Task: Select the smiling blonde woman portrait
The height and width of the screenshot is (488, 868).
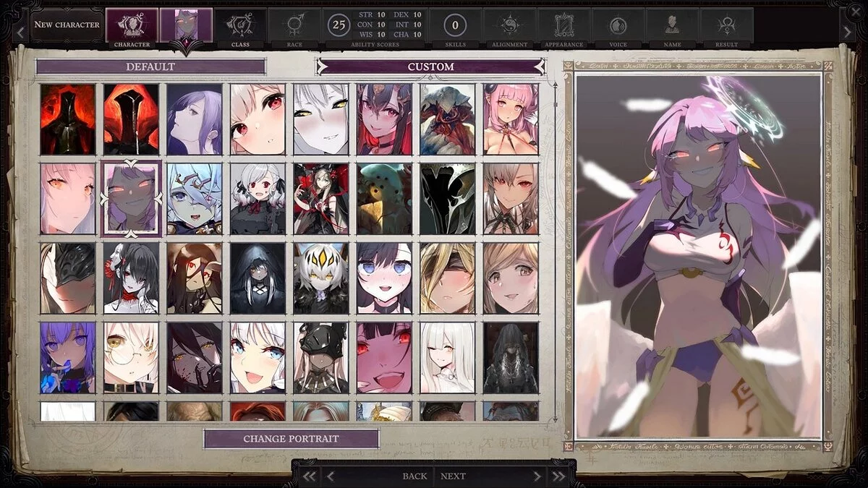Action: tap(511, 278)
